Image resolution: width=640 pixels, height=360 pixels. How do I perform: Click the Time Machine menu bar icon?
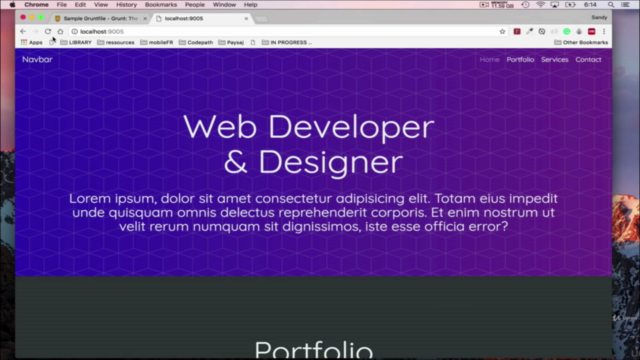tap(525, 4)
